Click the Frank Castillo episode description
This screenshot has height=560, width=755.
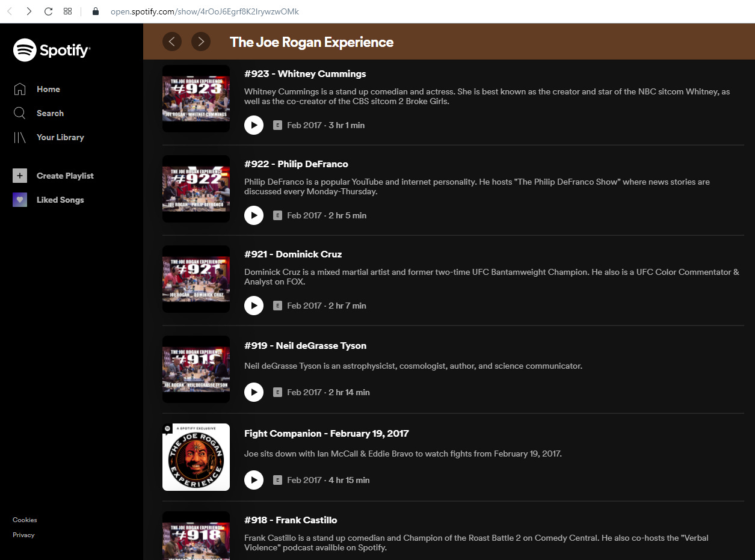tap(476, 543)
